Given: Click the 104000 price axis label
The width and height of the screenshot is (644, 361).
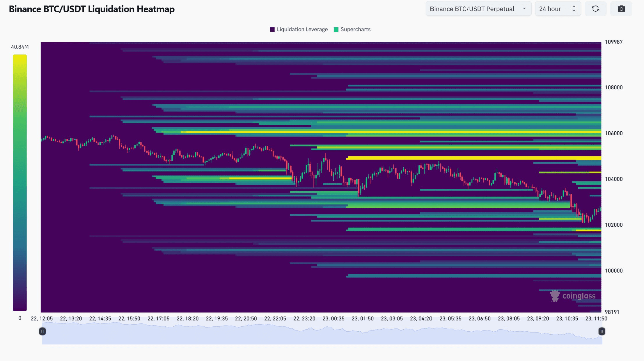Looking at the screenshot, I should 614,179.
